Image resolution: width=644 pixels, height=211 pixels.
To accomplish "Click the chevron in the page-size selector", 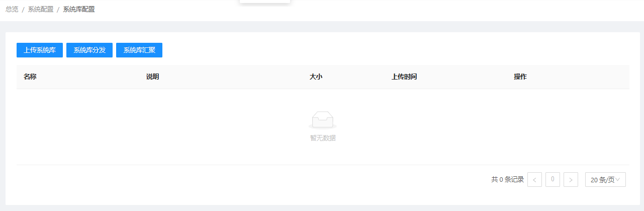I will tap(618, 179).
